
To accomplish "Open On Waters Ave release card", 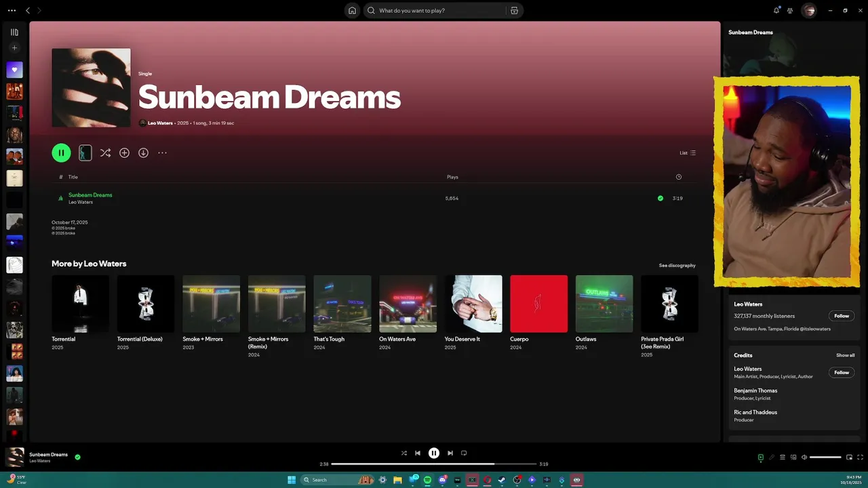I will click(x=408, y=313).
